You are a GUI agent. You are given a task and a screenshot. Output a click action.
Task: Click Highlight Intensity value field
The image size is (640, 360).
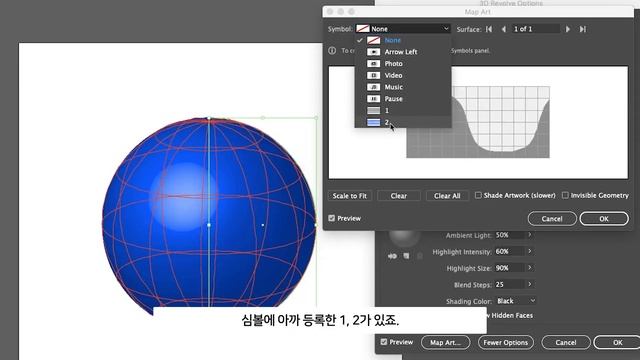tap(509, 251)
